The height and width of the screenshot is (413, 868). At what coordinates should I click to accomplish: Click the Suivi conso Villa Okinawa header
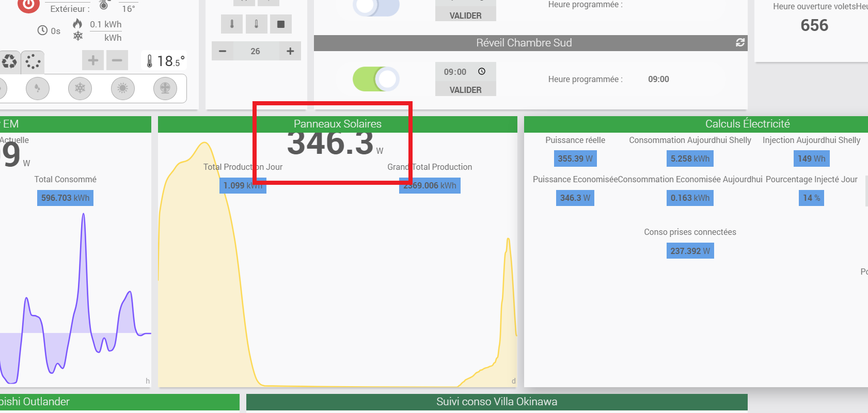(x=497, y=402)
